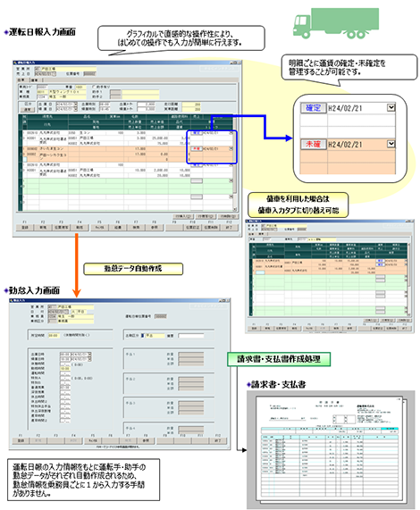Click the vertical scrollbar of the 運転日報 detail grid

pyautogui.click(x=235, y=164)
